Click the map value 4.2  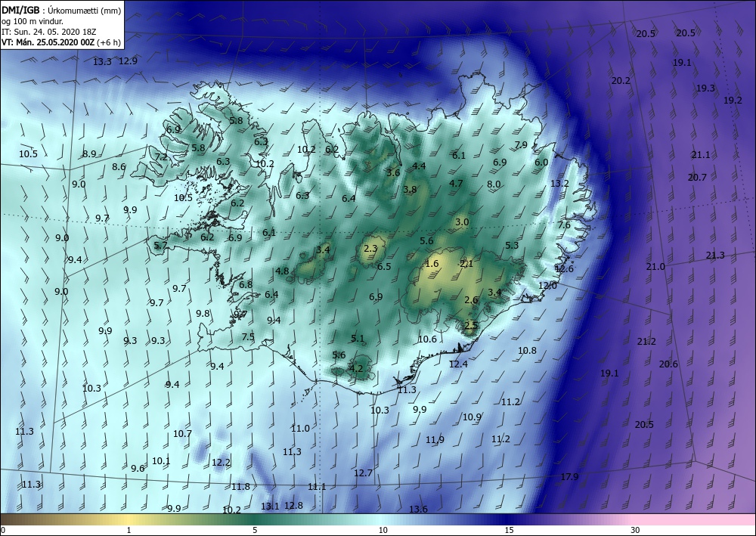point(356,368)
